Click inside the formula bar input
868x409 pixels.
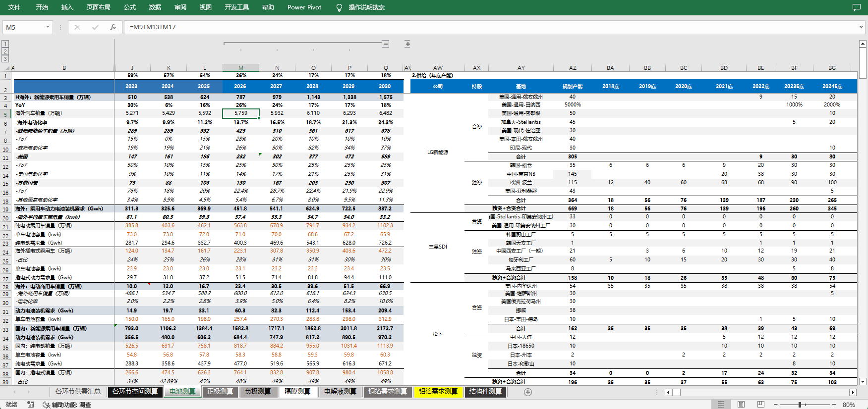click(491, 27)
